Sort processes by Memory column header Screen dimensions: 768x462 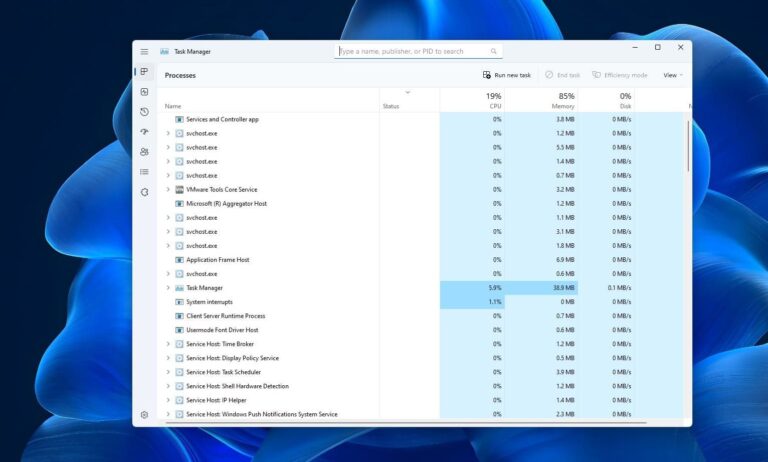click(541, 100)
